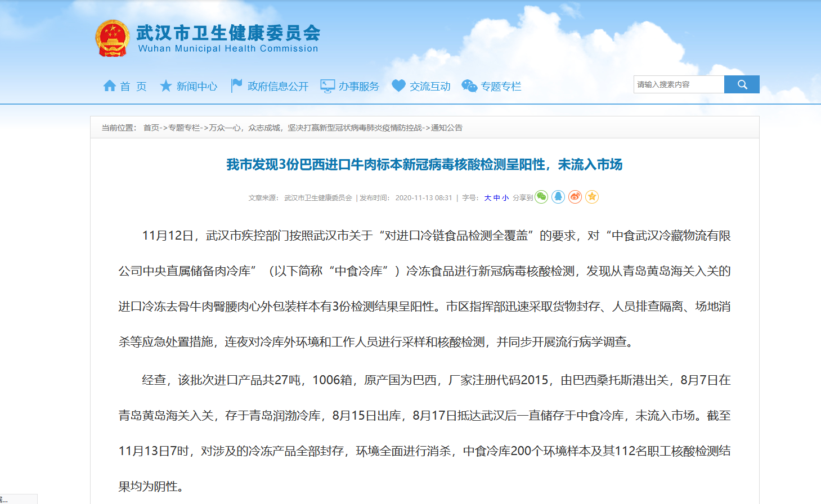This screenshot has width=821, height=504.
Task: Set font size to medium (中)
Action: (x=496, y=198)
